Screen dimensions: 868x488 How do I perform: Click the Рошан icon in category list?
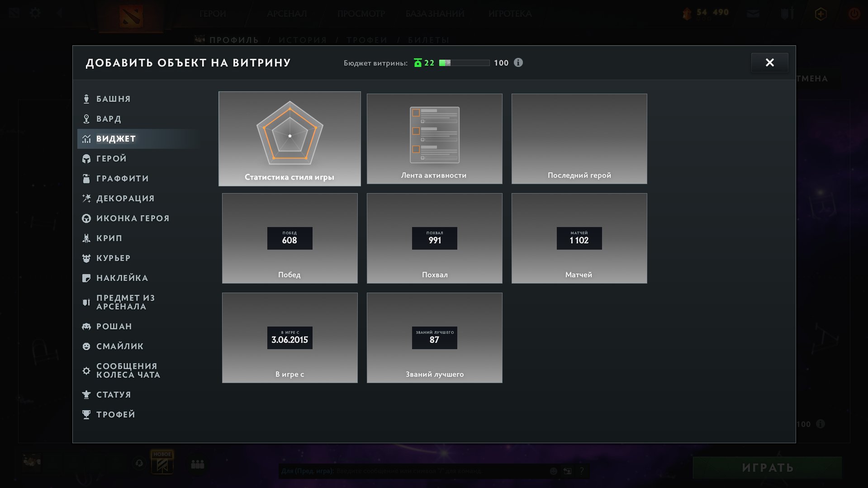[86, 327]
